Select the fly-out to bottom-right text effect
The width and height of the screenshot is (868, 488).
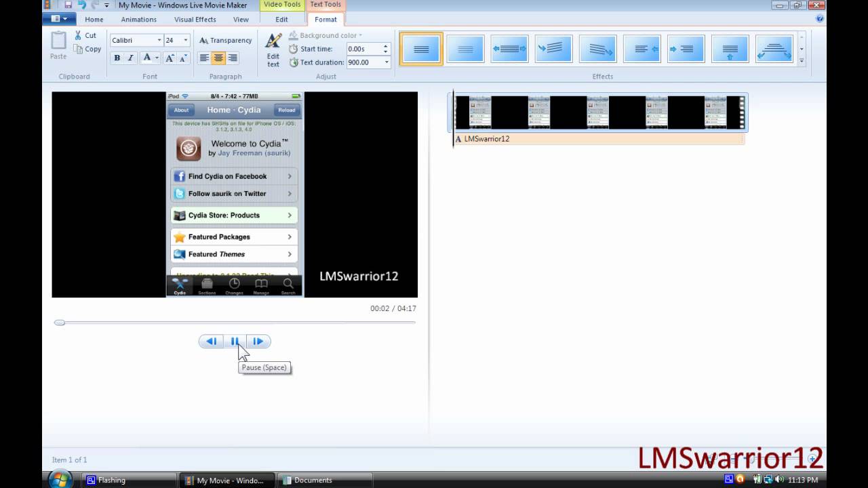point(597,49)
